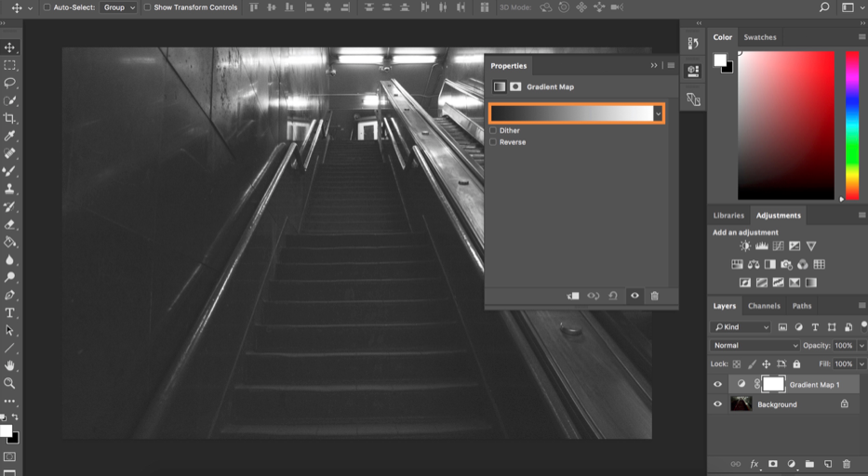The image size is (868, 476).
Task: Select the Hand tool
Action: pyautogui.click(x=9, y=365)
